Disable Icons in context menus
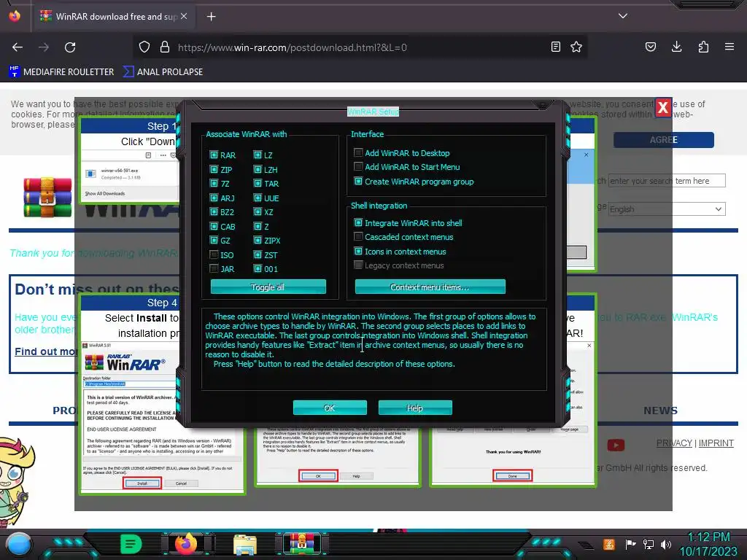Viewport: 747px width, 560px height. coord(358,251)
